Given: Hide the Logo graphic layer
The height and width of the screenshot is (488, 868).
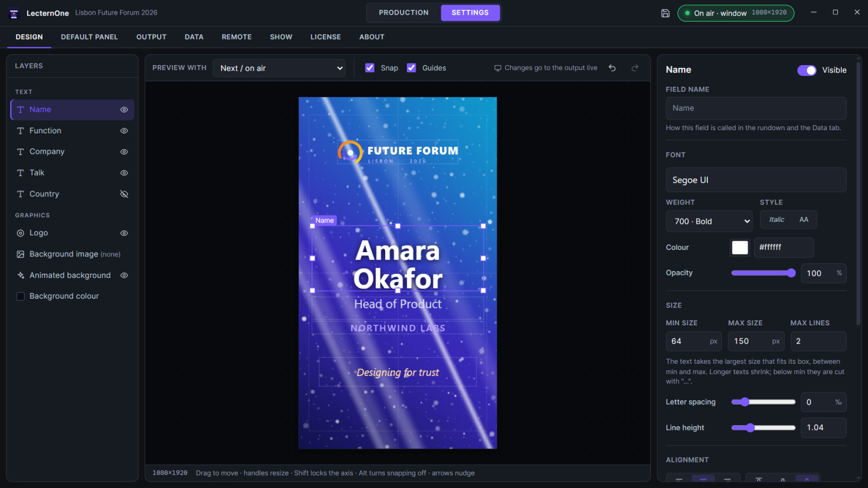Looking at the screenshot, I should click(x=124, y=233).
